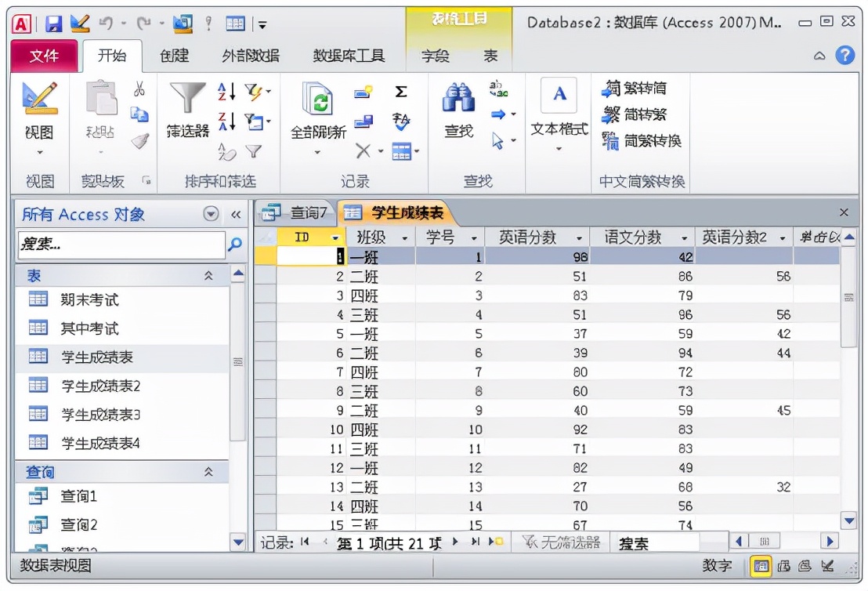Click 简繁转换 conversion button
Viewport: 868px width, 591px height.
pos(642,140)
